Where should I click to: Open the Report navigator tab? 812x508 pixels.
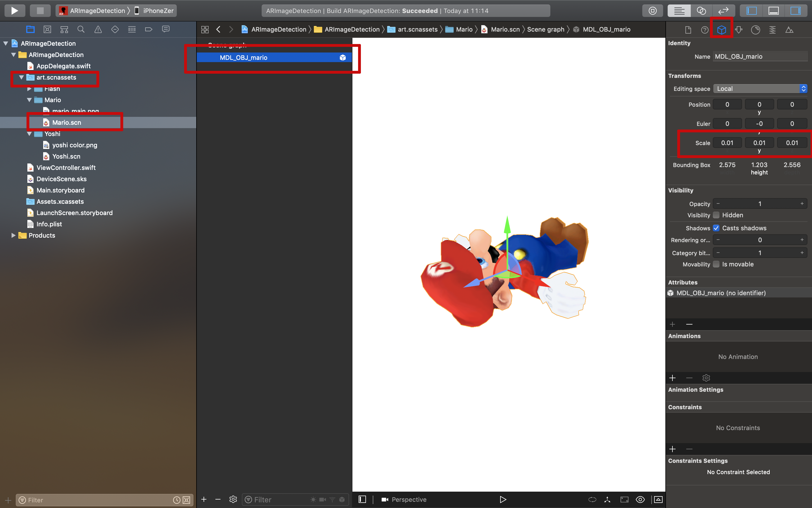click(166, 30)
